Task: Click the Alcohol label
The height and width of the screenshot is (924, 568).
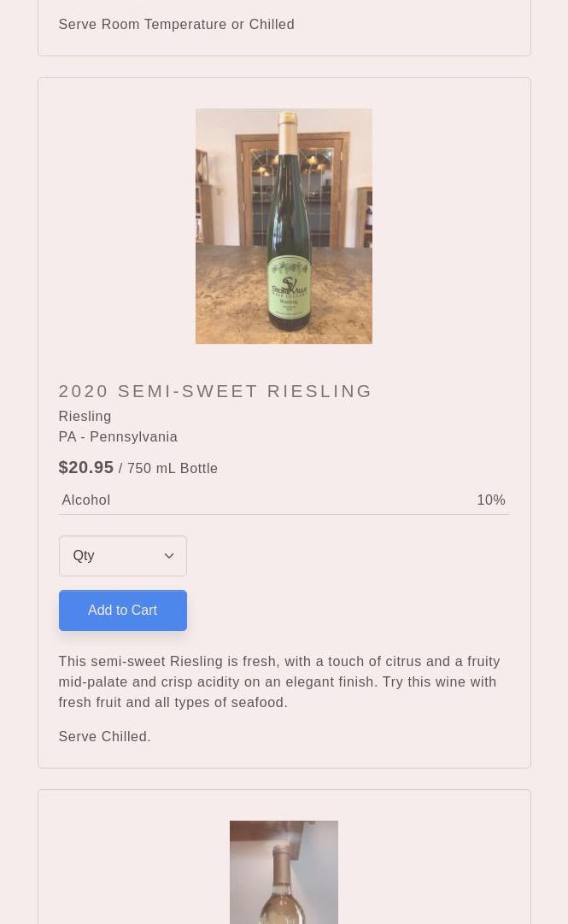Action: point(86,500)
